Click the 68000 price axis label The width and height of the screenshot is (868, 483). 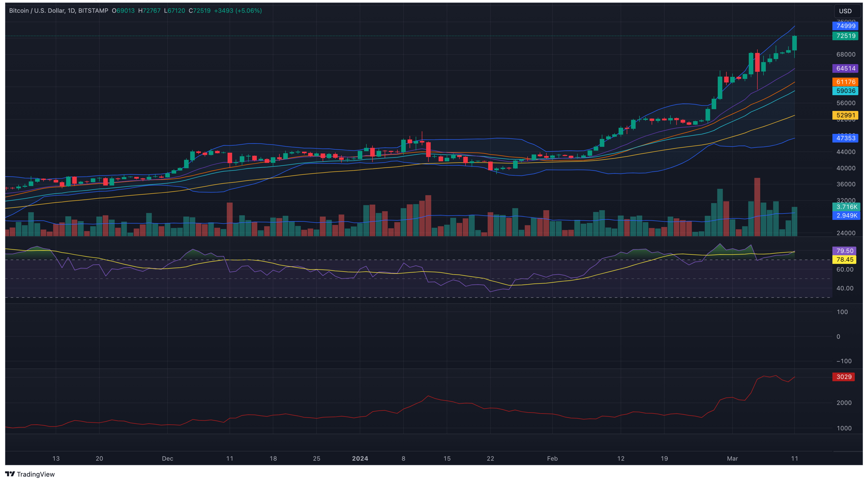click(x=846, y=54)
